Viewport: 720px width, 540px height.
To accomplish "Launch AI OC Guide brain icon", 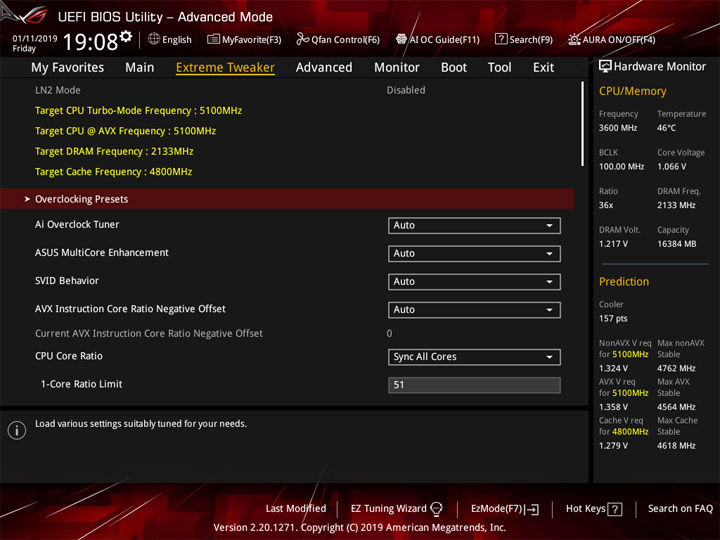I will [x=401, y=39].
